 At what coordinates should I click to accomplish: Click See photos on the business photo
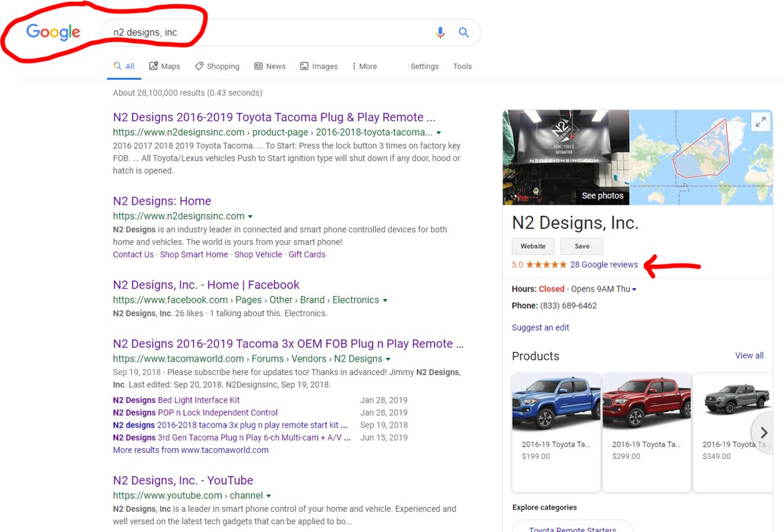coord(602,196)
